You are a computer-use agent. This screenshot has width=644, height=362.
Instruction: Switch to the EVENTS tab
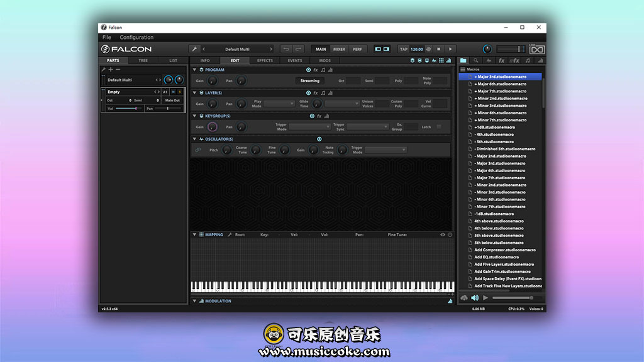pos(294,61)
